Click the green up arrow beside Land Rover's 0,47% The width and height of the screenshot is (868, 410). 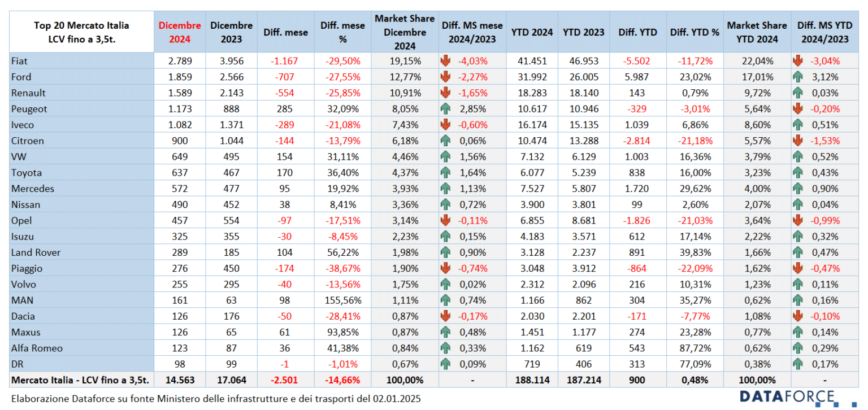click(798, 252)
